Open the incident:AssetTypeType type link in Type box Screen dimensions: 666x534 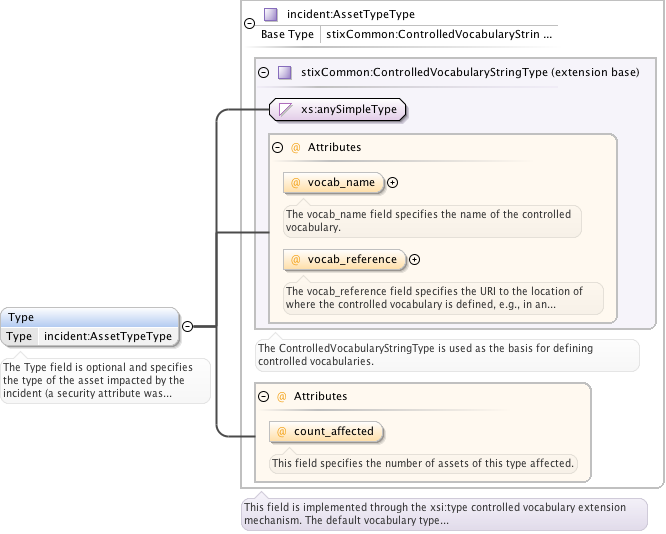pos(107,336)
